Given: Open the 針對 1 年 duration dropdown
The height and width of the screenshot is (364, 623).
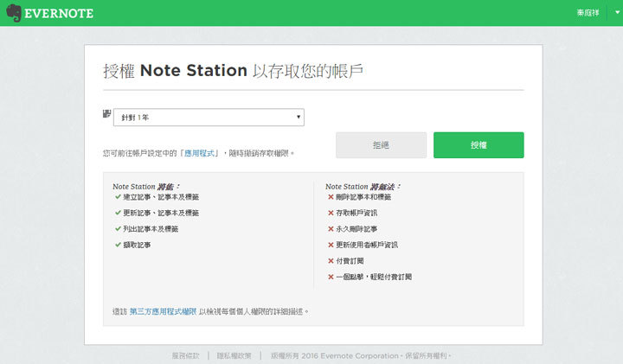Looking at the screenshot, I should (209, 117).
